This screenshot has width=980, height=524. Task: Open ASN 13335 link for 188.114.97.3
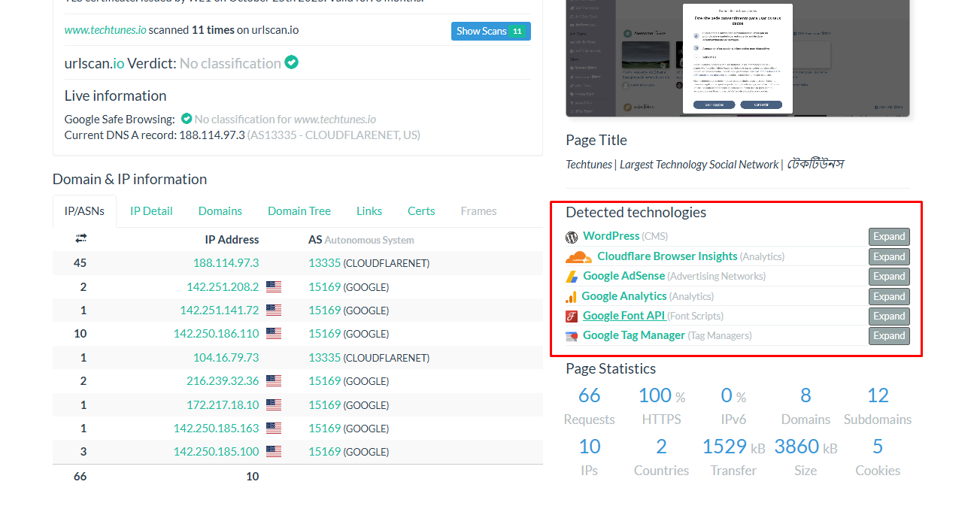point(324,263)
